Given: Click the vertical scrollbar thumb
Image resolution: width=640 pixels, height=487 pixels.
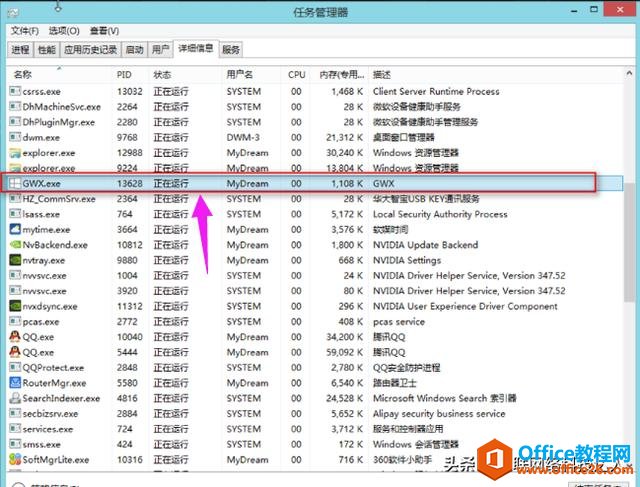Looking at the screenshot, I should pyautogui.click(x=629, y=242).
